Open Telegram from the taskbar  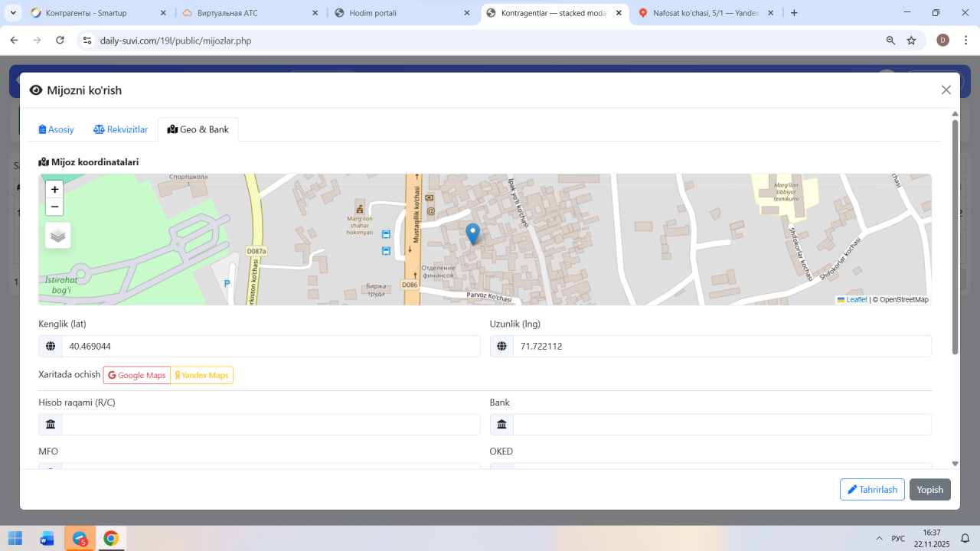pos(80,538)
